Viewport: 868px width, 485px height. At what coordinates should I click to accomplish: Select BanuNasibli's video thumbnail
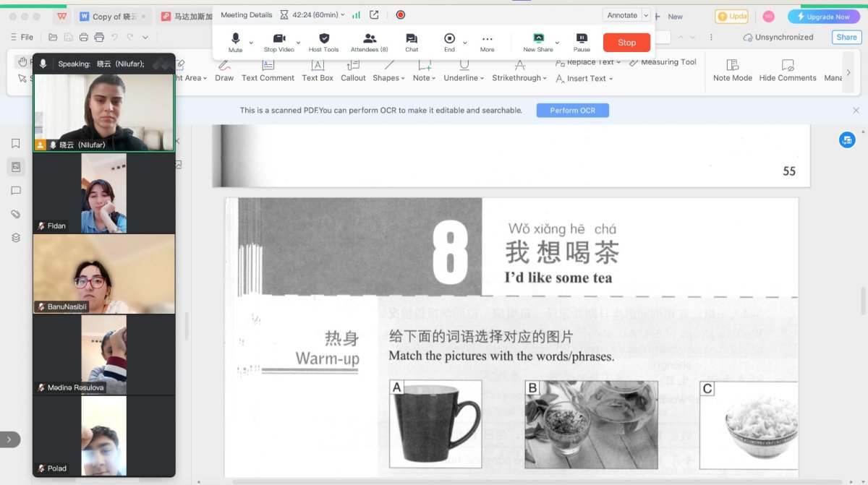103,274
